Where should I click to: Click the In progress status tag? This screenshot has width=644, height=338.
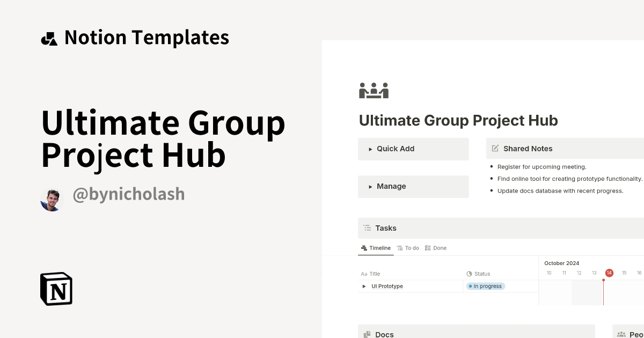click(485, 286)
